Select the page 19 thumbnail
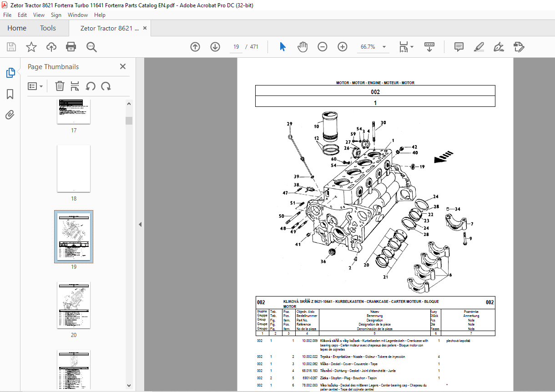 click(x=74, y=236)
